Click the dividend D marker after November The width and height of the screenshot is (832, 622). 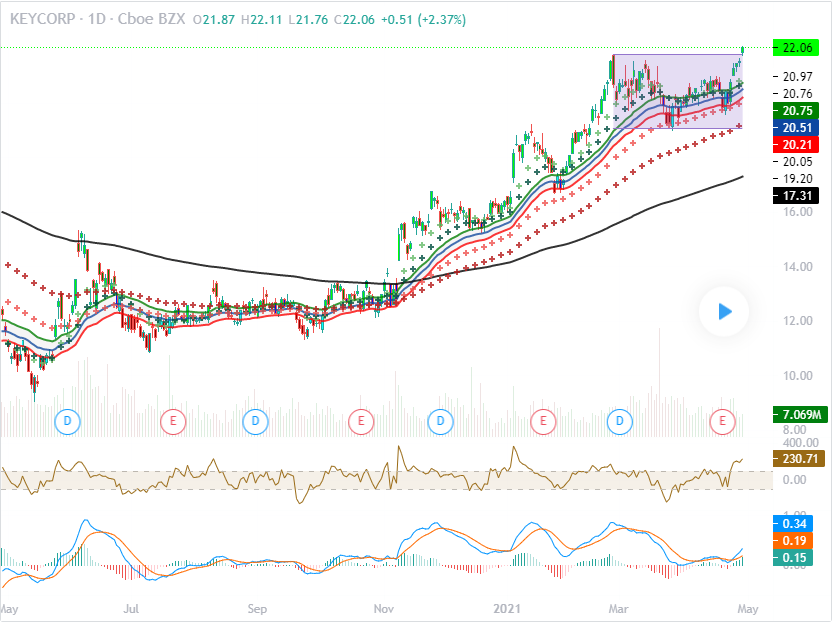[440, 421]
